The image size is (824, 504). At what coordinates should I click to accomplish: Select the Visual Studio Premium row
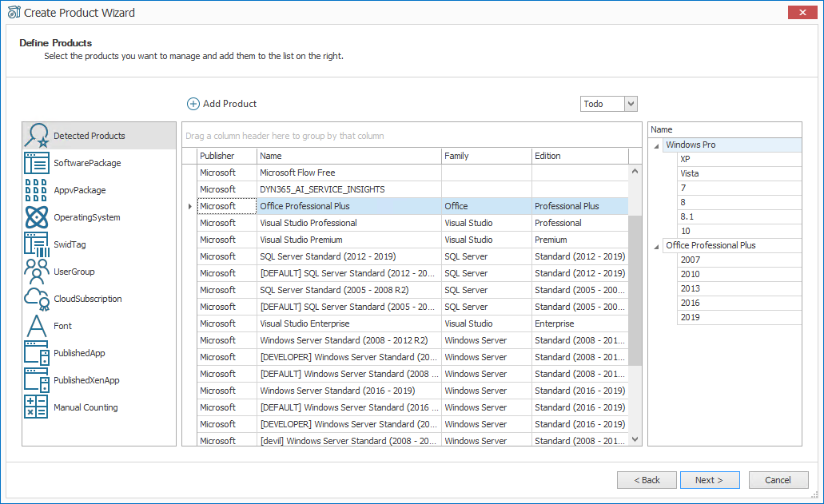412,240
